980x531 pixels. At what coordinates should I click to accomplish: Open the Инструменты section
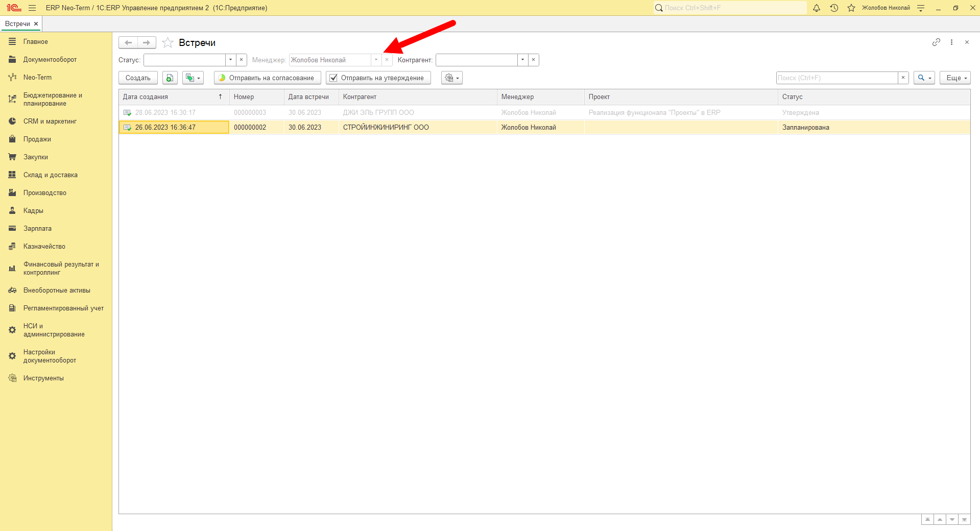click(43, 378)
